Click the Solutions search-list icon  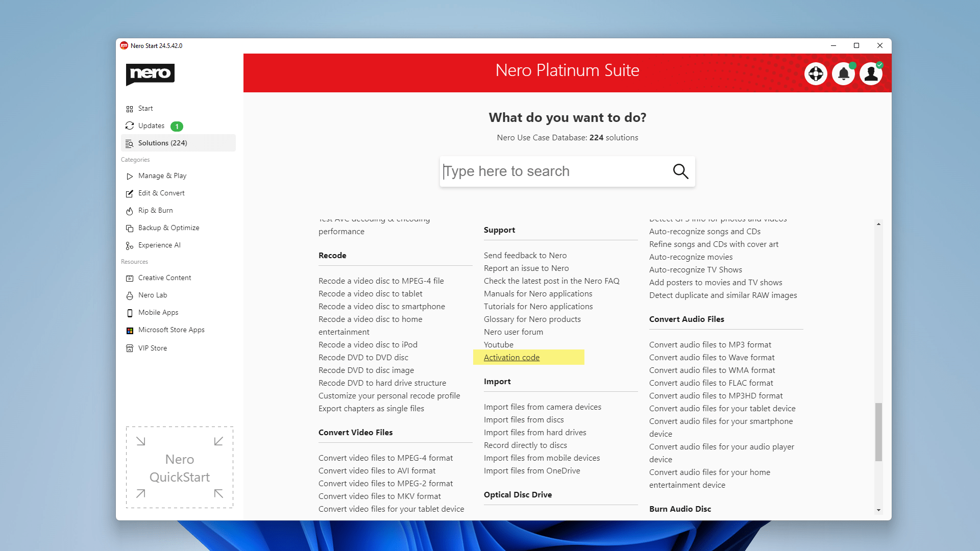130,143
